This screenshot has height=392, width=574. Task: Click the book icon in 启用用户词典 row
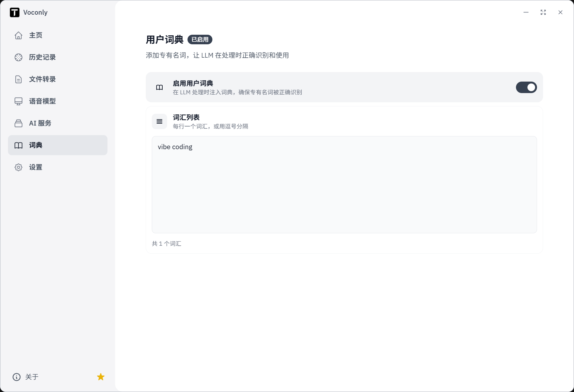click(159, 87)
